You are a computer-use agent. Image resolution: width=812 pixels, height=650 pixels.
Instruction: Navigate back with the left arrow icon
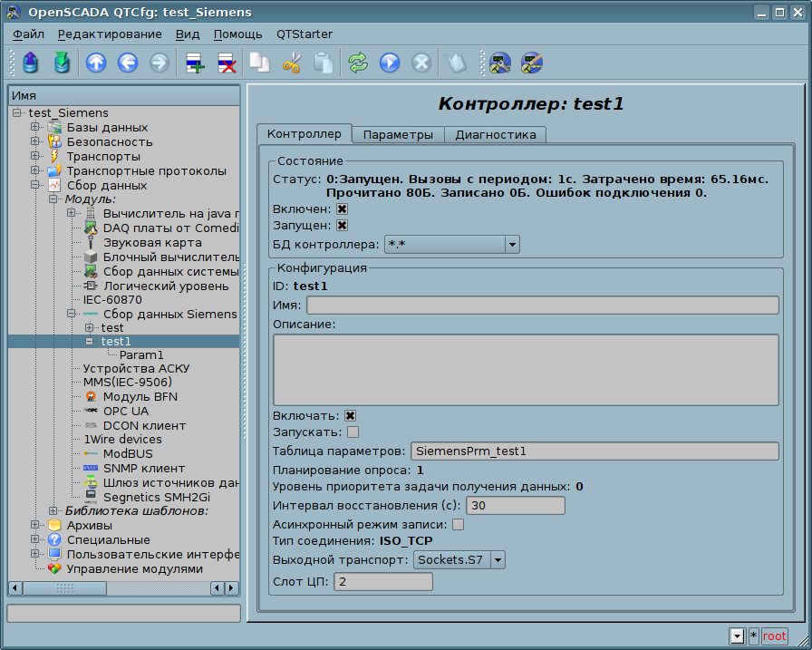[128, 63]
